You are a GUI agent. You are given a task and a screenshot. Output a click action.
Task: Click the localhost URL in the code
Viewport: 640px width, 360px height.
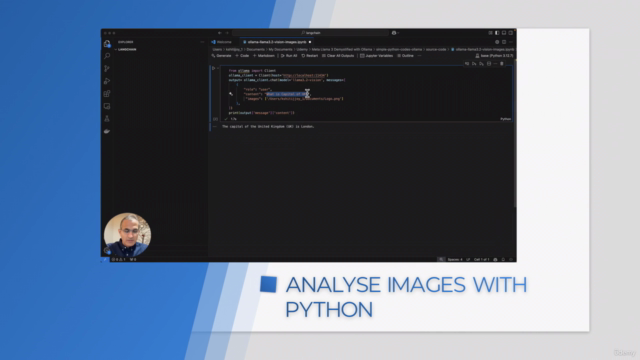tap(304, 76)
